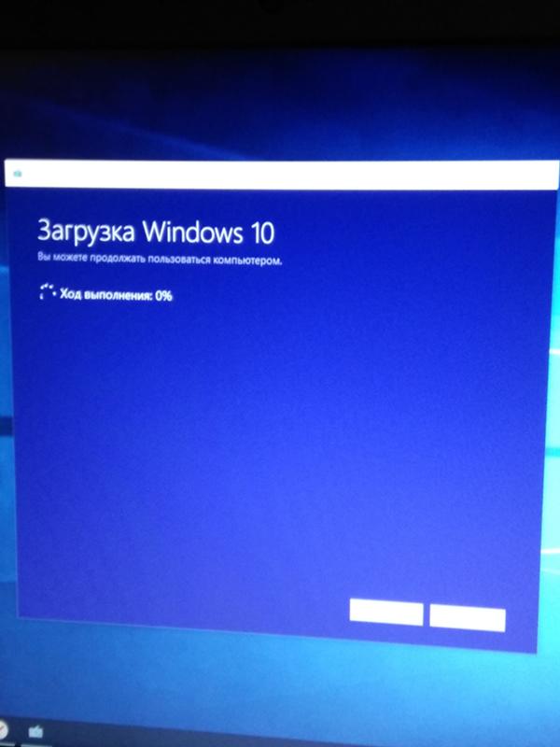Click the heading "Загрузка Windows 10"
Viewport: 560px width, 747px height.
tap(156, 233)
